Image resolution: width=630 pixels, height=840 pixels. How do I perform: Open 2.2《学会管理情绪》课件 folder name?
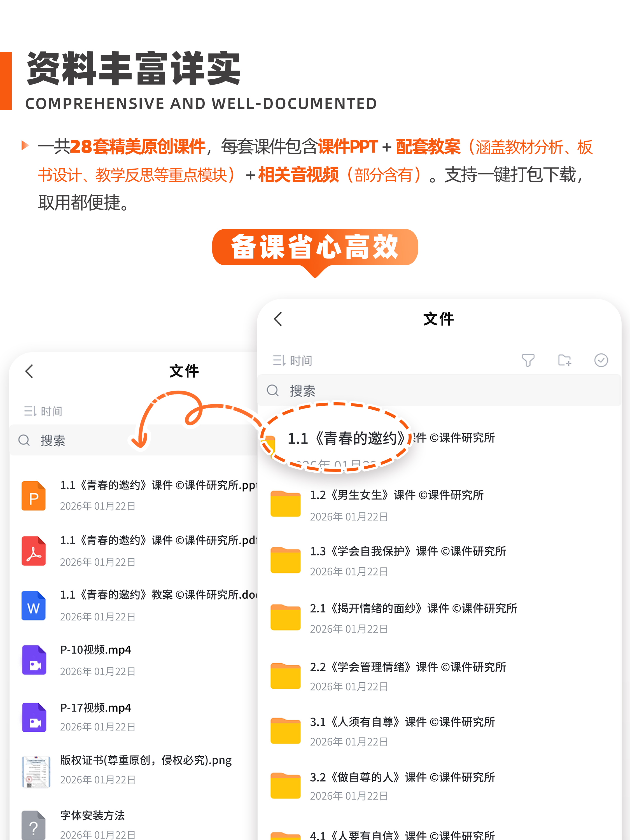point(408,667)
